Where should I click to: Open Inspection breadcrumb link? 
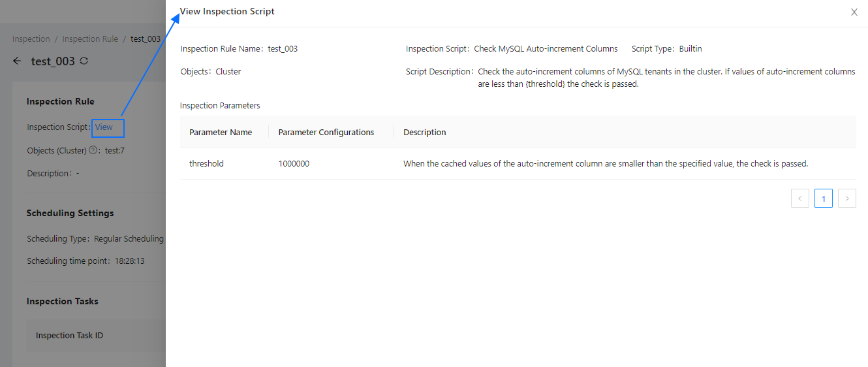tap(31, 39)
